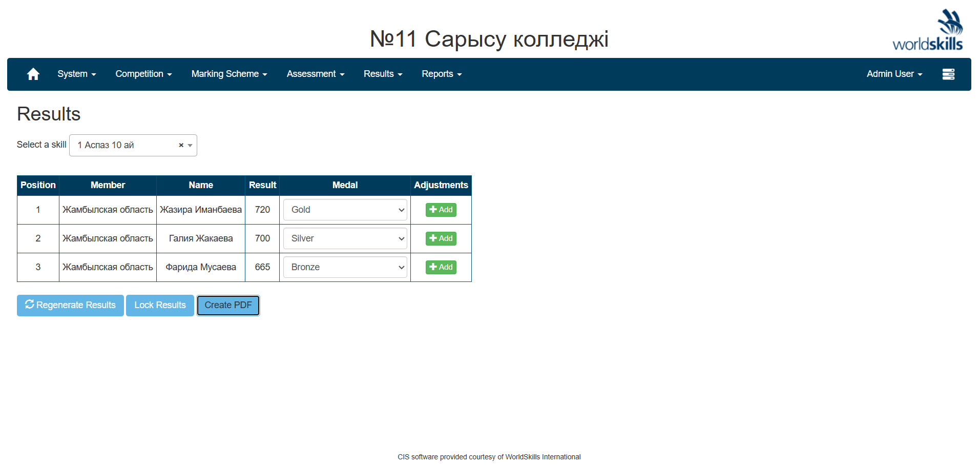Viewport: 980px width, 465px height.
Task: Click the Name column header
Action: (201, 186)
